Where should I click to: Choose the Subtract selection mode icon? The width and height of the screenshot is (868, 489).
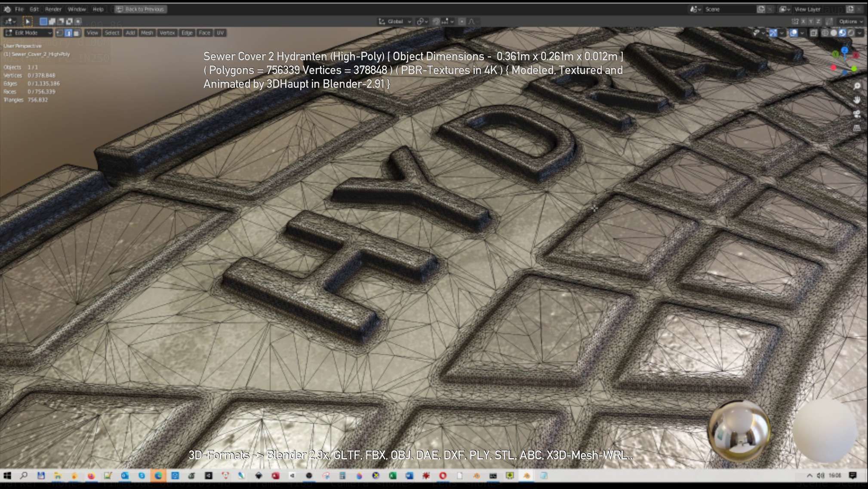click(61, 21)
